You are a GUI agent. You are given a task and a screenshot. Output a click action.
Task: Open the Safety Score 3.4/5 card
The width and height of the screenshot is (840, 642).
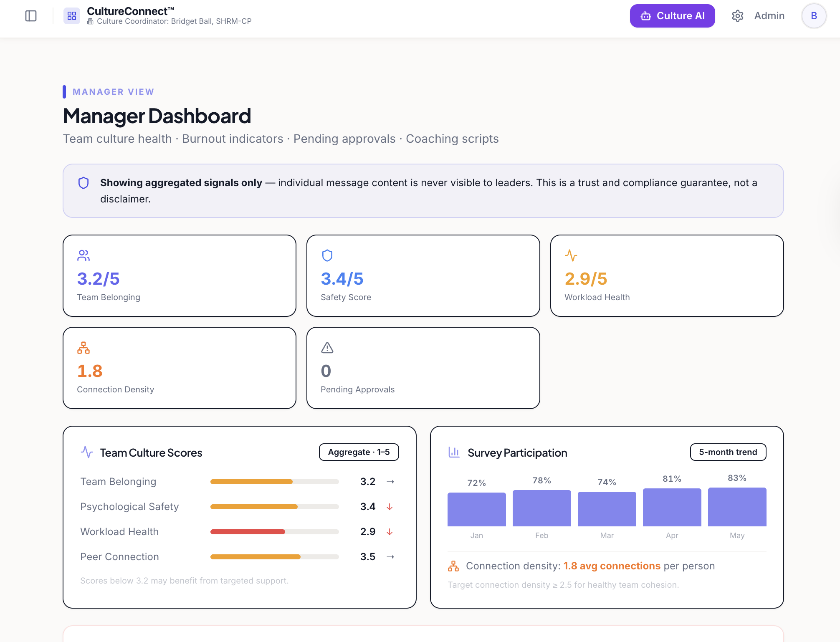(x=423, y=276)
